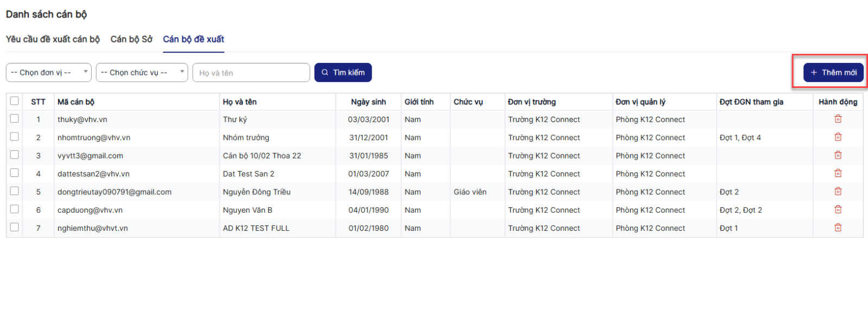868x323 pixels.
Task: Click the Tìm kiếm search button
Action: pyautogui.click(x=343, y=73)
